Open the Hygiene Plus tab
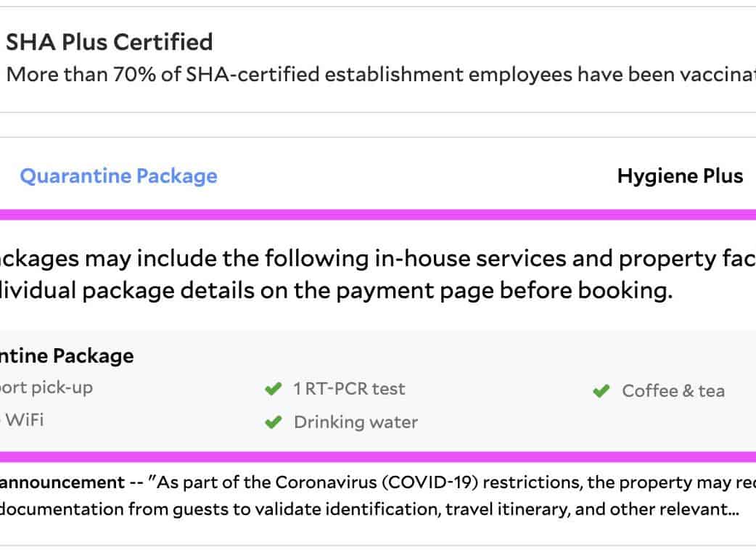The width and height of the screenshot is (756, 560). click(680, 176)
